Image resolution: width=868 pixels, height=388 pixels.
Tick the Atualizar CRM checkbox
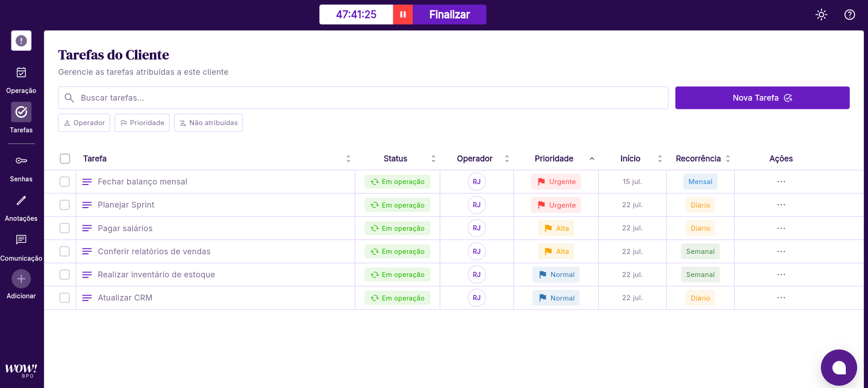pyautogui.click(x=65, y=298)
